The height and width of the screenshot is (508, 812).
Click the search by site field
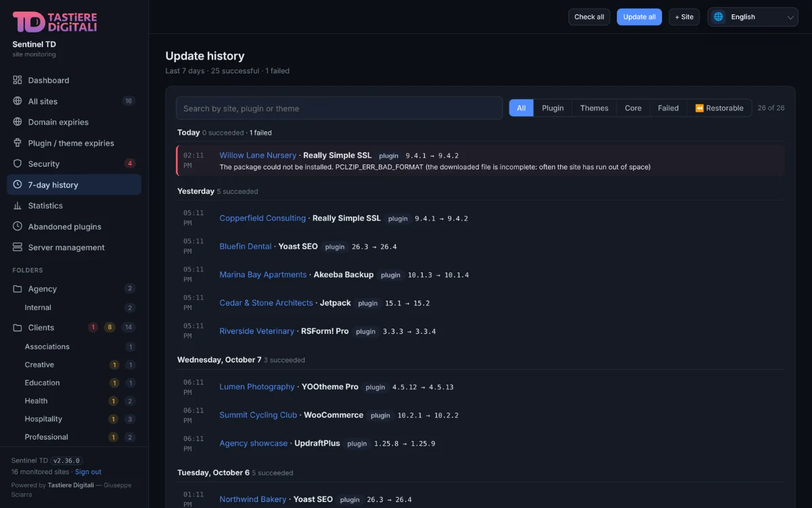pos(339,108)
